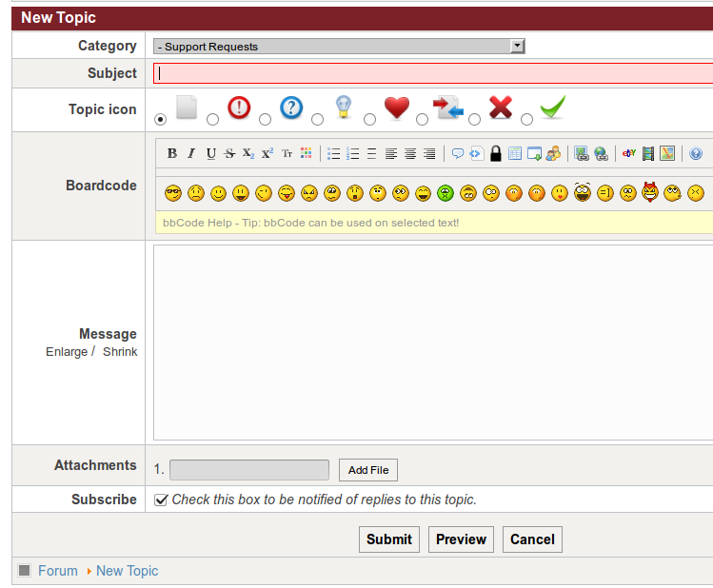Insert an eBay item tag
713x588 pixels.
(629, 153)
